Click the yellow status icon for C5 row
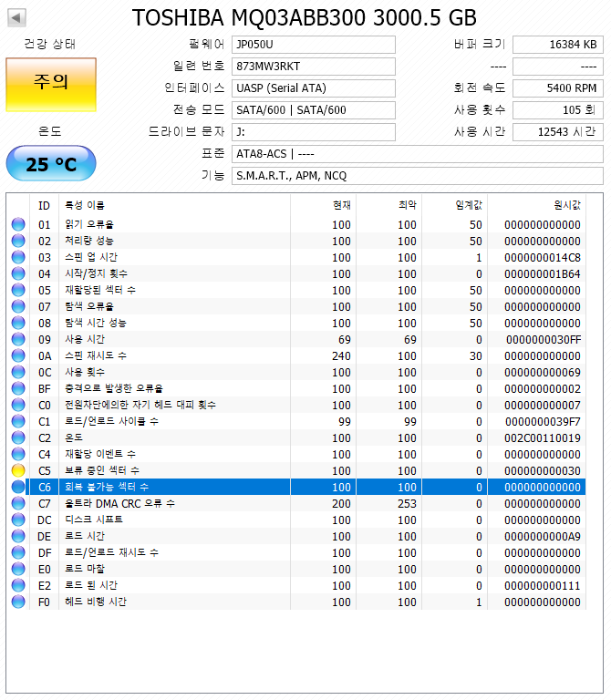Viewport: 611px width, 700px height. [18, 470]
